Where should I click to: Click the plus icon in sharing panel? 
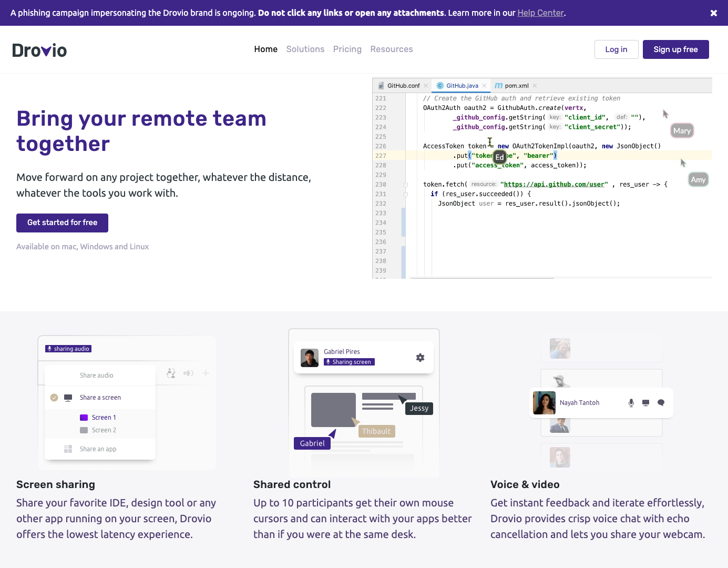tap(206, 373)
